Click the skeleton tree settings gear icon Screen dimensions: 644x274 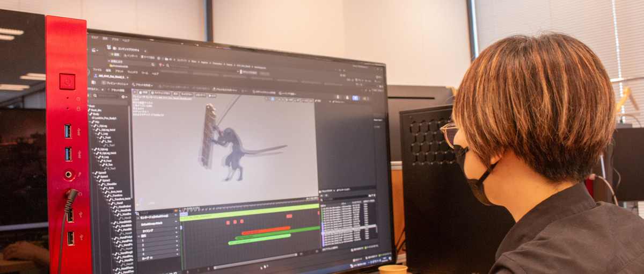coord(125,97)
